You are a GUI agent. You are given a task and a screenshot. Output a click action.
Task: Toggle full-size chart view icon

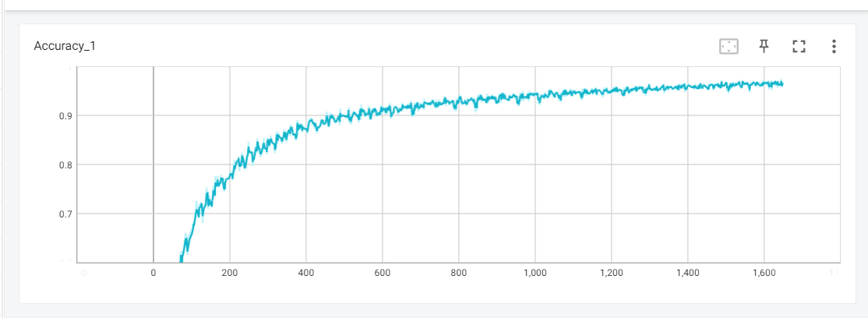click(x=798, y=47)
